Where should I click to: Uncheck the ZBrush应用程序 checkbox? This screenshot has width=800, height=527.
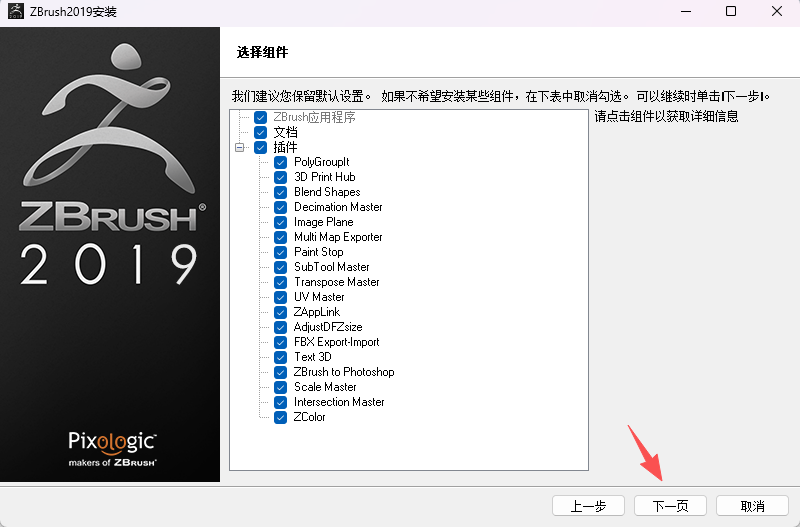[x=260, y=117]
